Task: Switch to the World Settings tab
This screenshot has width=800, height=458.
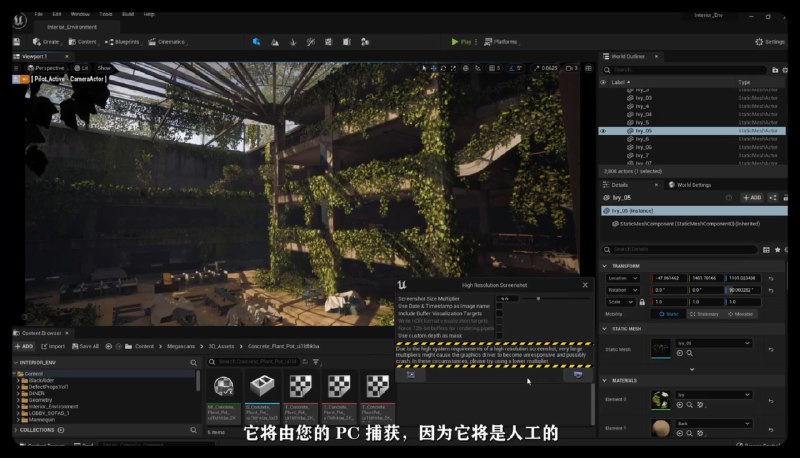Action: coord(693,185)
